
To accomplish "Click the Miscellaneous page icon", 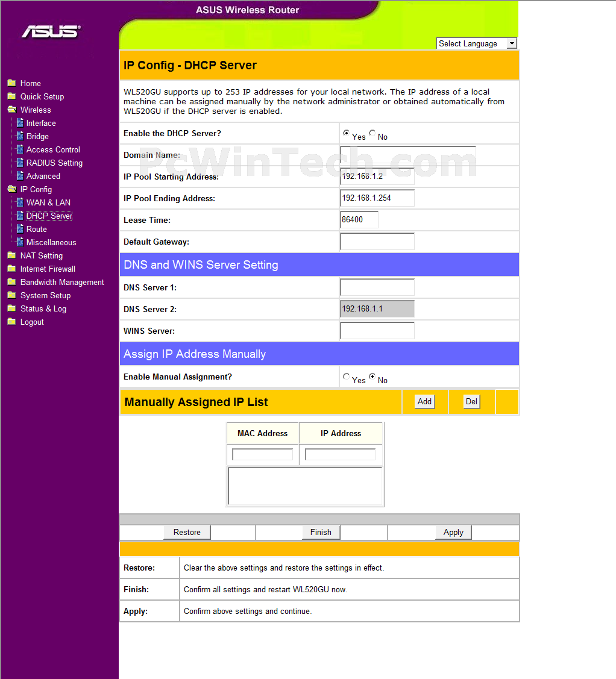I will (20, 242).
